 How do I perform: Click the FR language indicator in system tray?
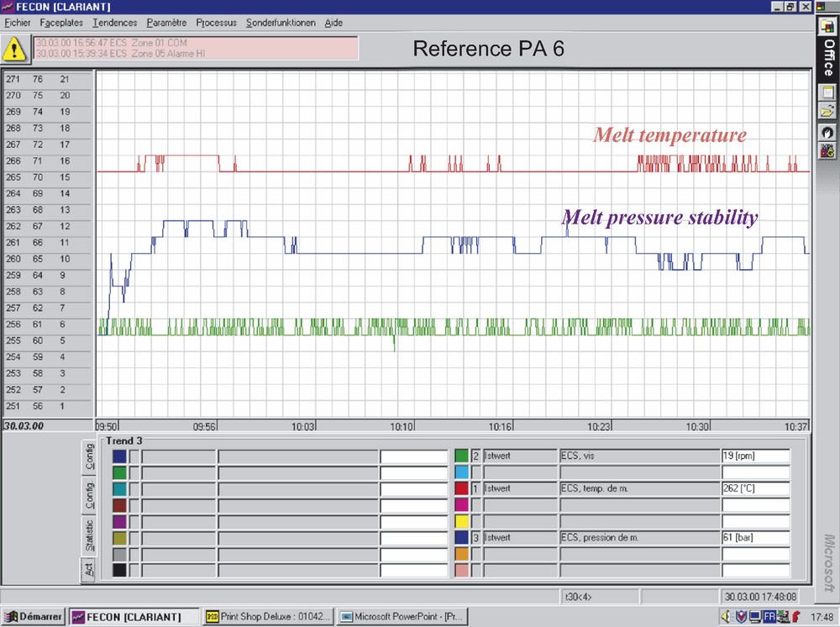(769, 617)
